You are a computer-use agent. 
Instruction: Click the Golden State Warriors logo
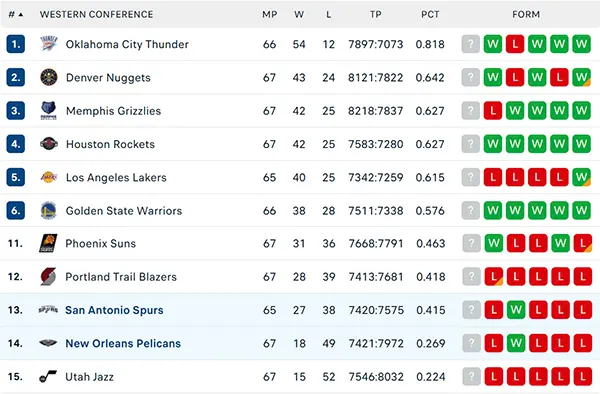coord(49,210)
